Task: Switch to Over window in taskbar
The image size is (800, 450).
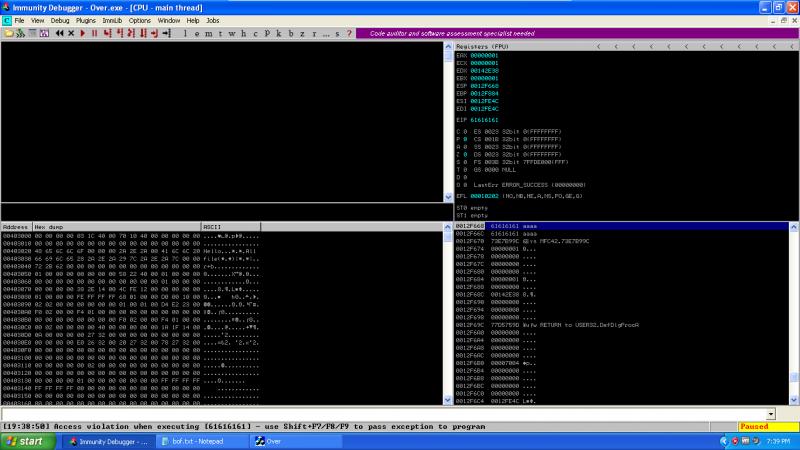Action: point(296,441)
